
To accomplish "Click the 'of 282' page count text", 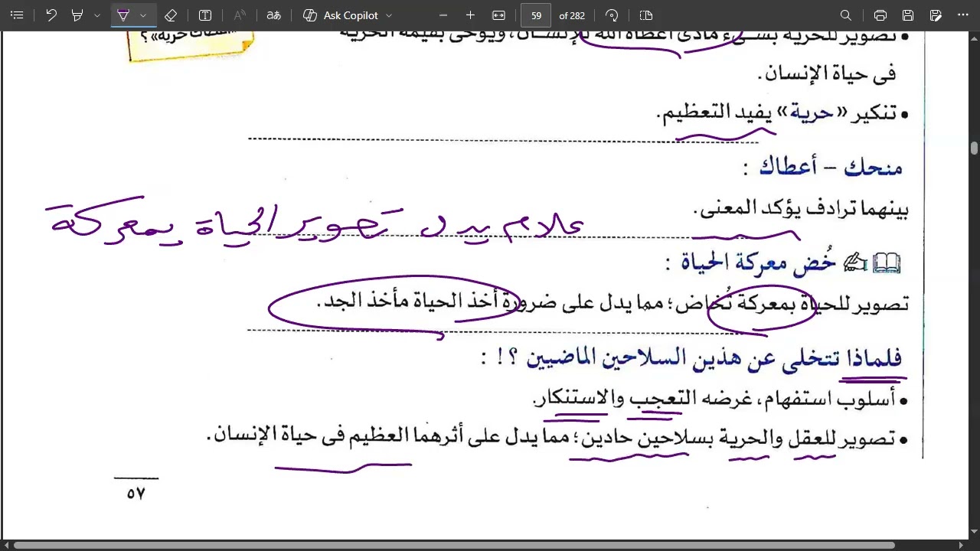I will point(572,15).
